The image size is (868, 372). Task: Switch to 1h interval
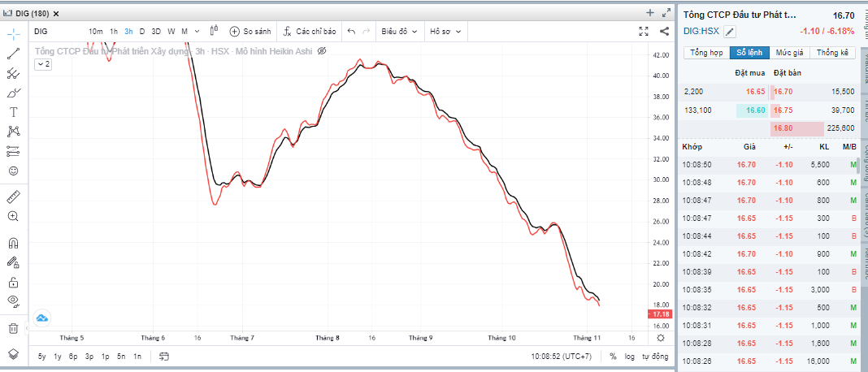coord(114,32)
